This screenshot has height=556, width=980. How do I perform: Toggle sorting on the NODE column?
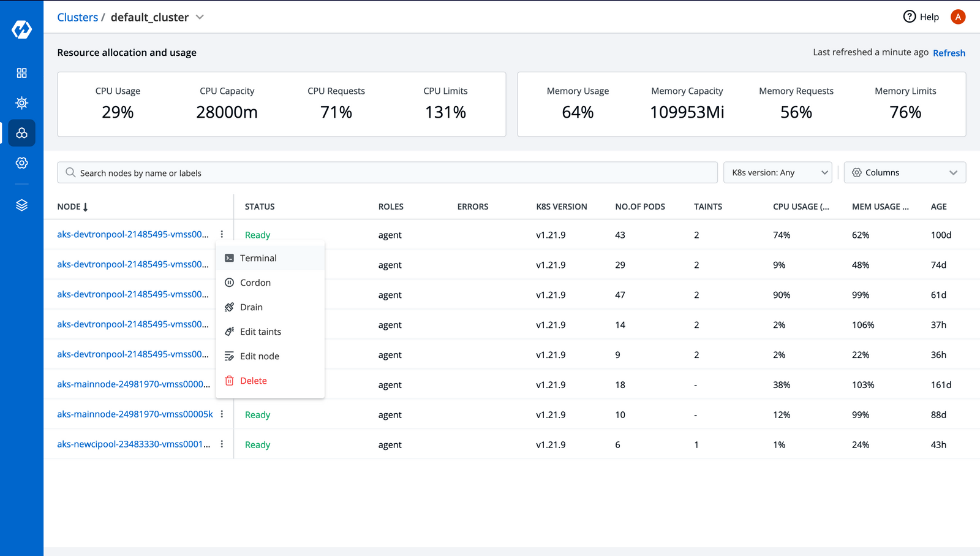[72, 207]
